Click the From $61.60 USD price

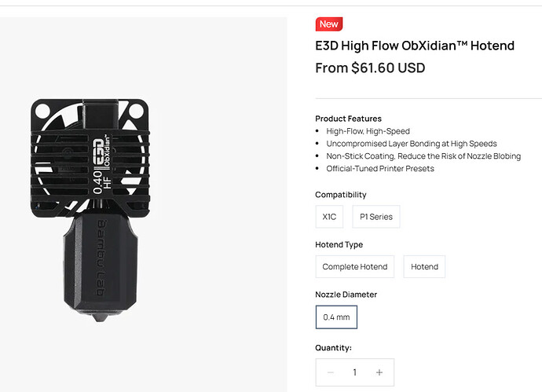[x=370, y=68]
